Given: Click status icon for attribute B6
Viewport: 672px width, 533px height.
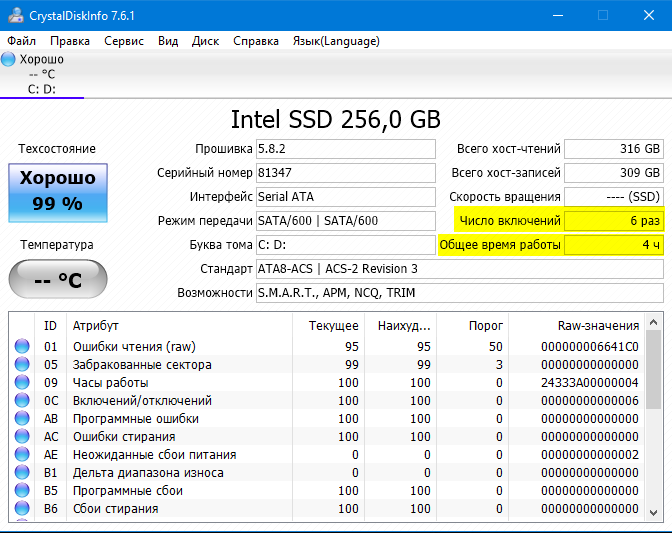Looking at the screenshot, I should [x=22, y=508].
